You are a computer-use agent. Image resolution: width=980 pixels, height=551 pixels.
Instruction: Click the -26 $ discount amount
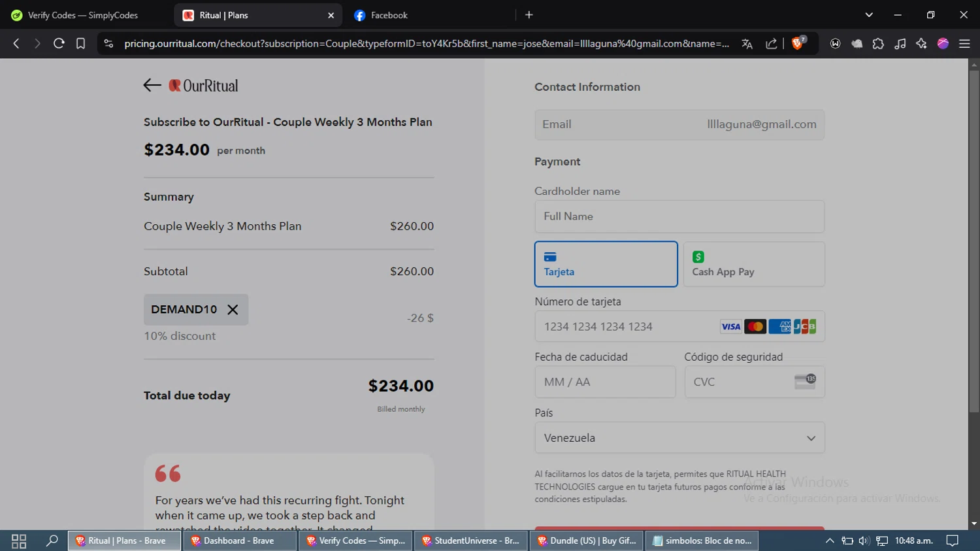point(420,318)
